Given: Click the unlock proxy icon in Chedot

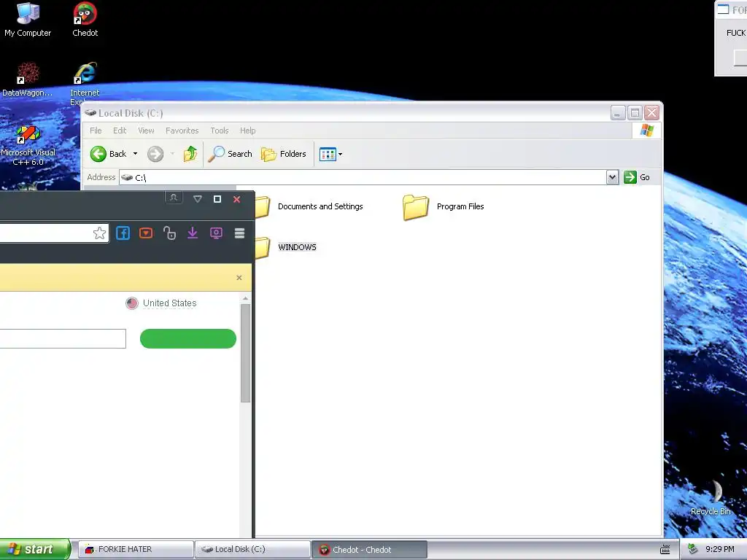Looking at the screenshot, I should tap(169, 233).
